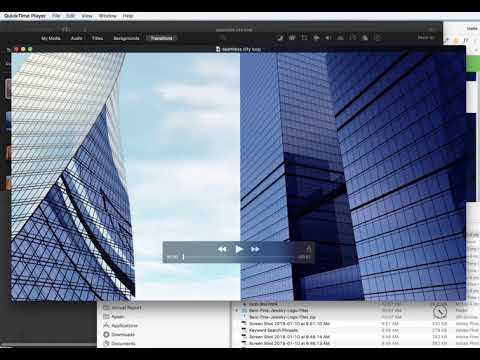Click the rewind button in player controls
The width and height of the screenshot is (480, 360).
point(222,249)
